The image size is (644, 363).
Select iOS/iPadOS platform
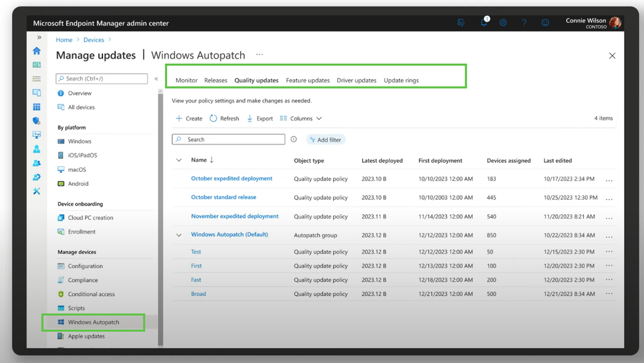[83, 155]
